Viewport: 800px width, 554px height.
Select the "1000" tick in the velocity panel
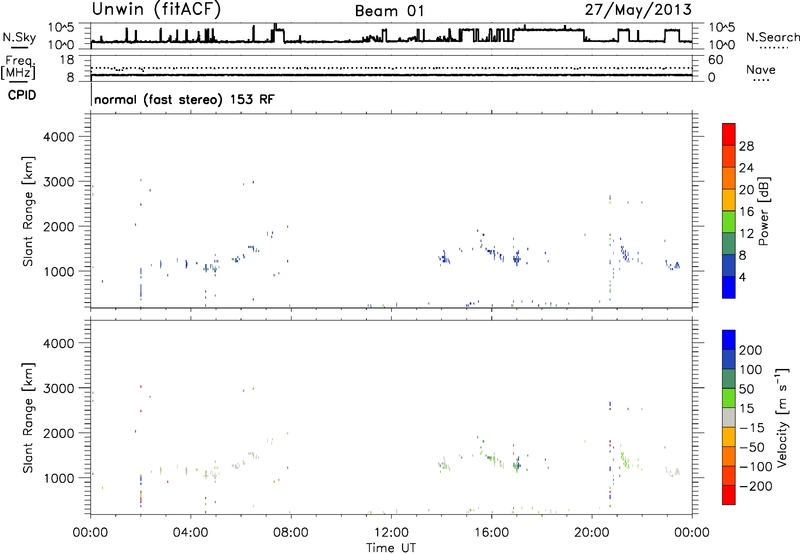coord(58,478)
